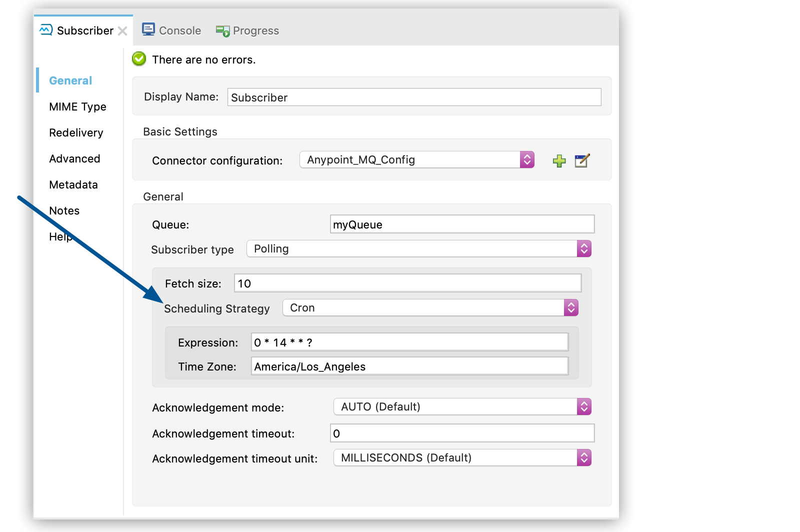Switch to the Progress tab
Viewport: 800px width, 532px height.
(x=255, y=30)
